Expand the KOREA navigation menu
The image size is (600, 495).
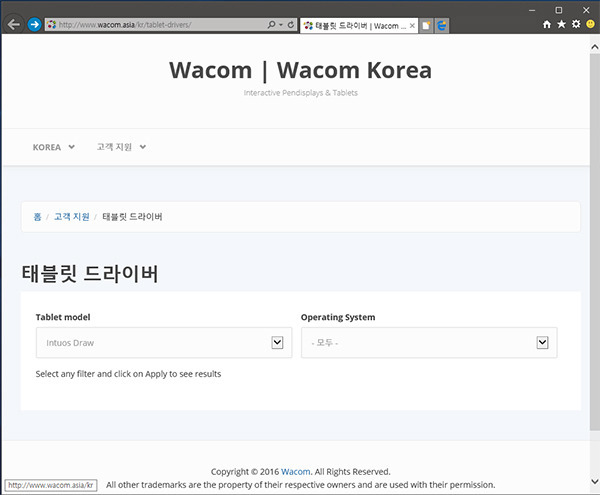[54, 147]
